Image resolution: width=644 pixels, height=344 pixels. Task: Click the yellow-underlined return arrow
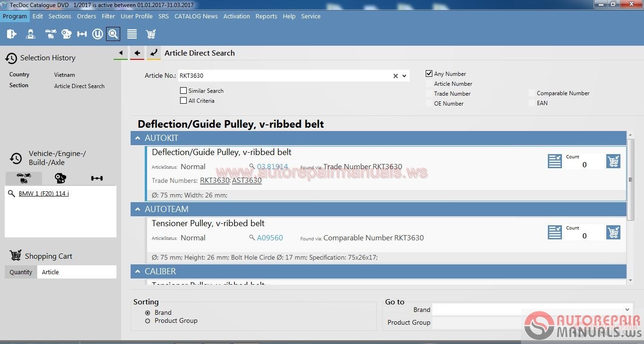point(153,53)
